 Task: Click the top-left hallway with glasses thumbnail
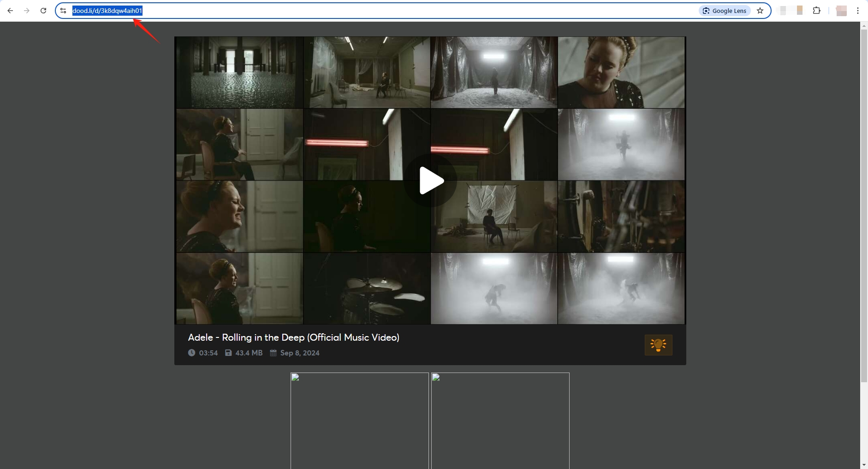click(x=239, y=72)
